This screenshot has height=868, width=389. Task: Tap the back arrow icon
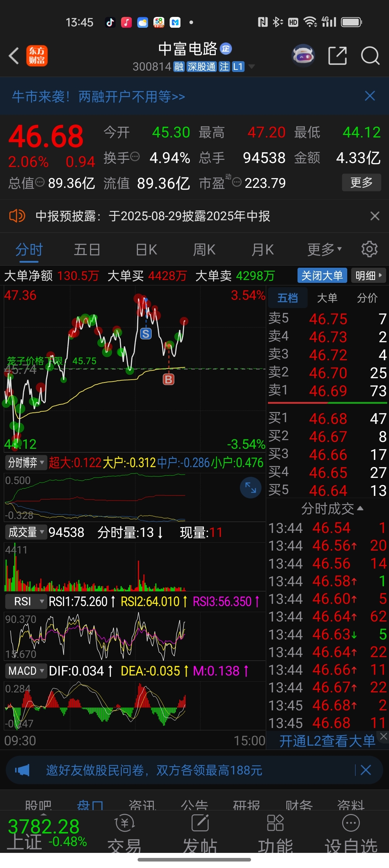(14, 56)
